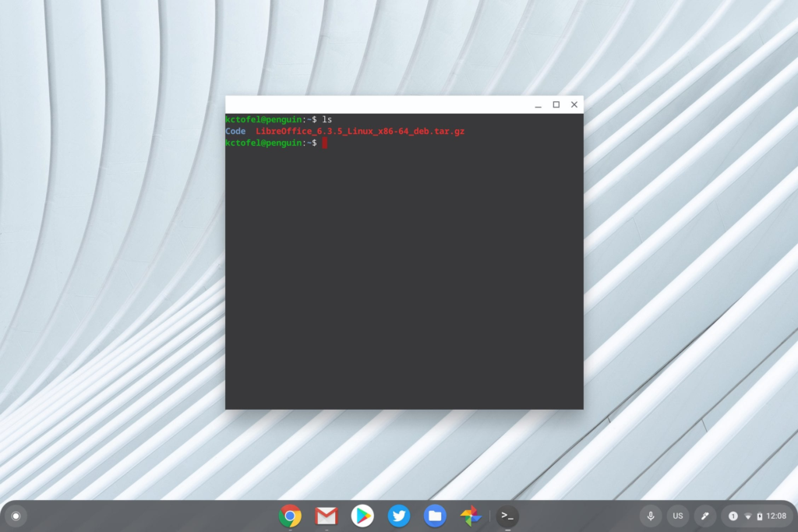This screenshot has height=532, width=798.
Task: Open the stylus tools pen icon
Action: [x=704, y=516]
